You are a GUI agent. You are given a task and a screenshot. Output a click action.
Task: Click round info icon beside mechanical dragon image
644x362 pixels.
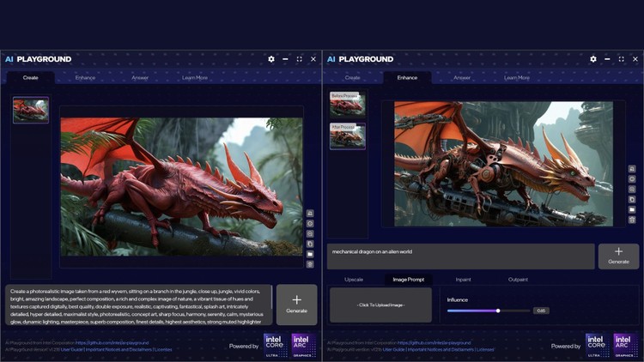(632, 179)
